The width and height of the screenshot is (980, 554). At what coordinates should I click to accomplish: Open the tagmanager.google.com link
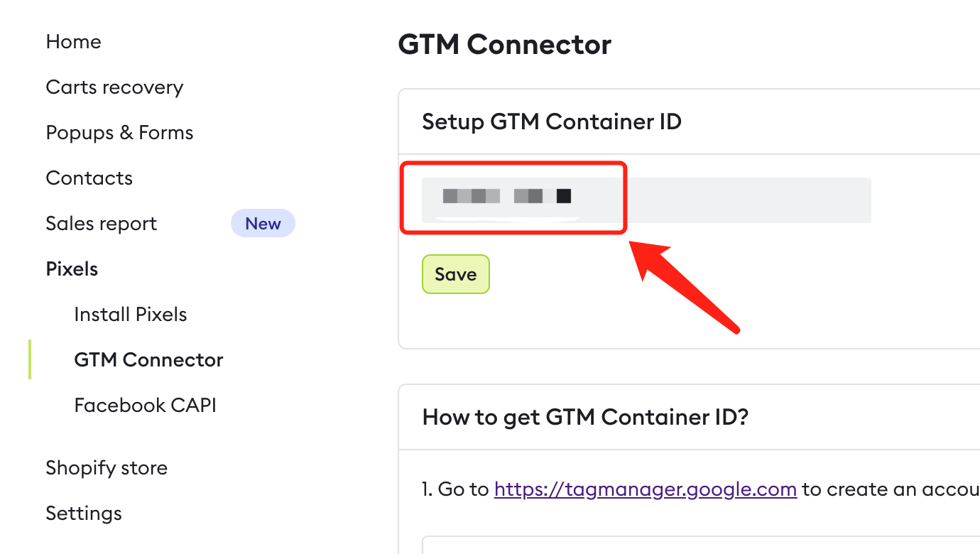pyautogui.click(x=645, y=489)
